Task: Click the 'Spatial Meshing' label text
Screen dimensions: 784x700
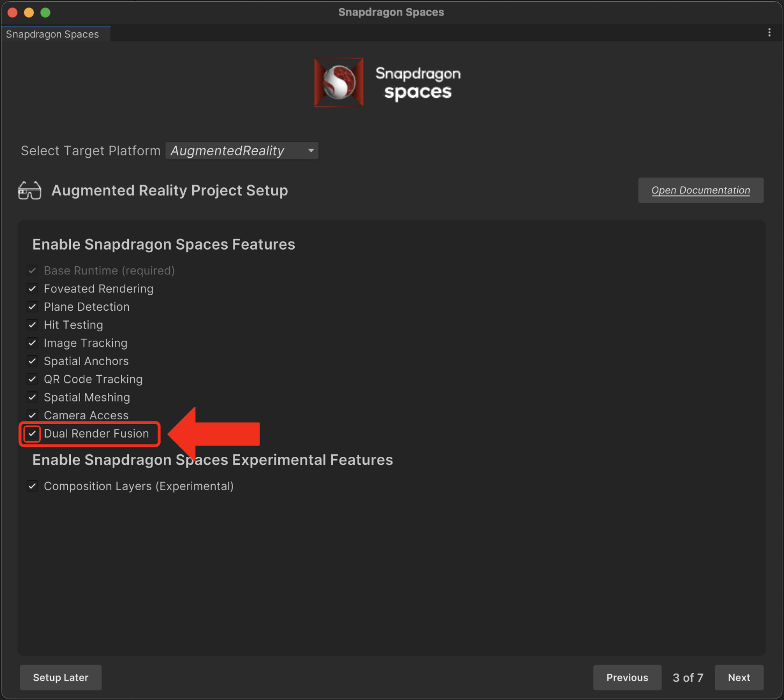Action: coord(87,397)
